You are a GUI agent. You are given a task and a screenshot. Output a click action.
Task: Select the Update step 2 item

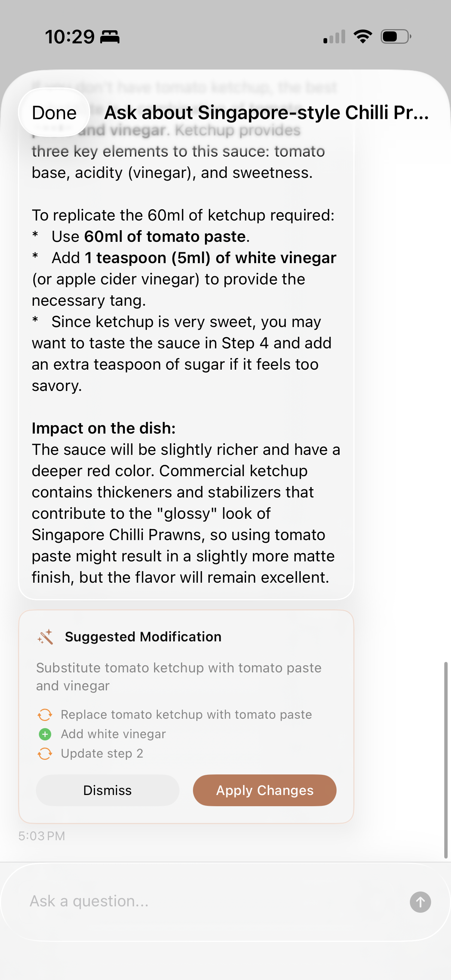(102, 753)
